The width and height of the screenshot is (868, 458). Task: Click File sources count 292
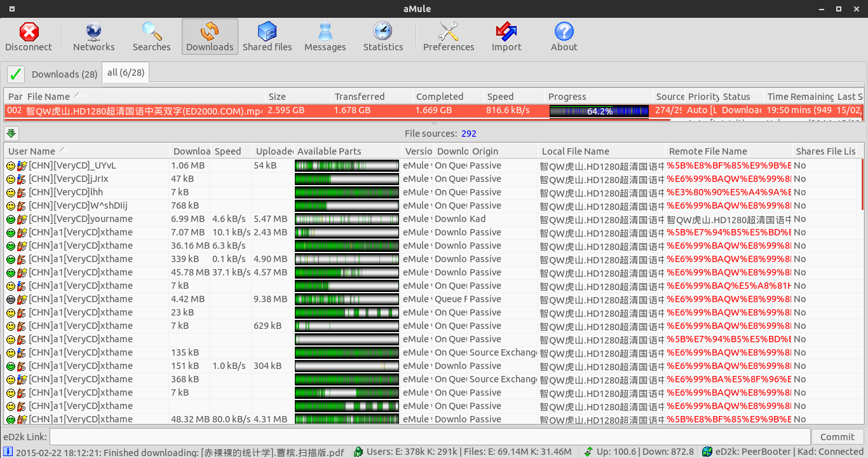pyautogui.click(x=469, y=134)
